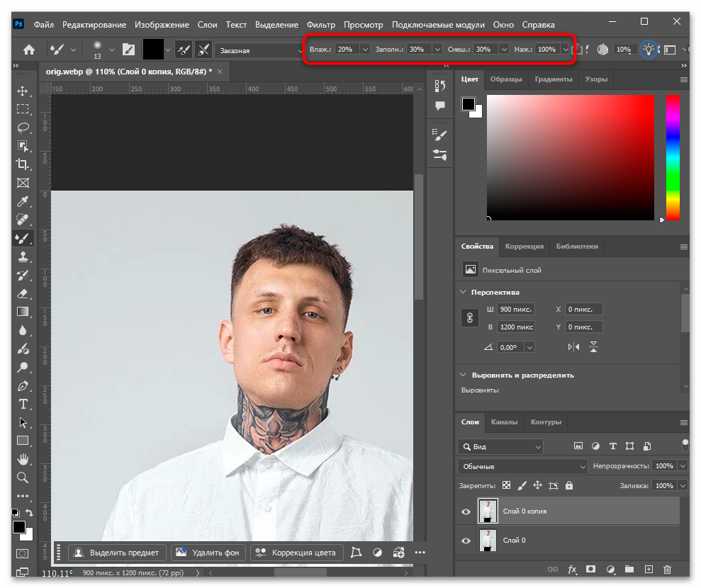Click the rainbow hue slider strip
Viewport: 701px width, 588px height.
point(673,157)
